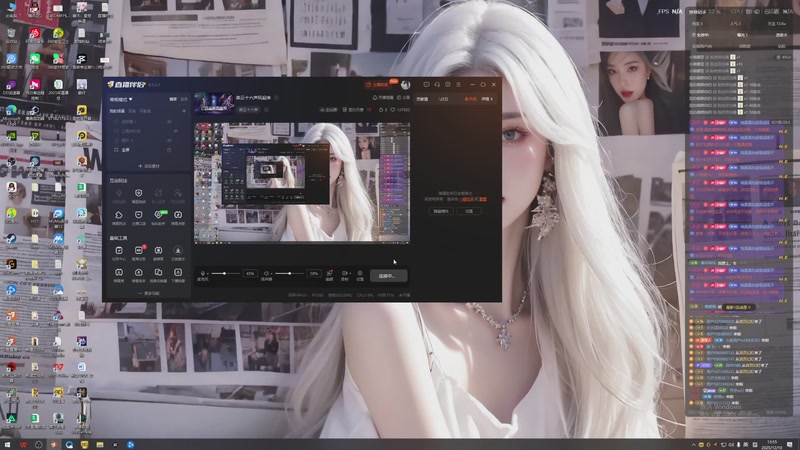This screenshot has height=450, width=800.
Task: Toggle visibility of the second source row
Action: (176, 131)
